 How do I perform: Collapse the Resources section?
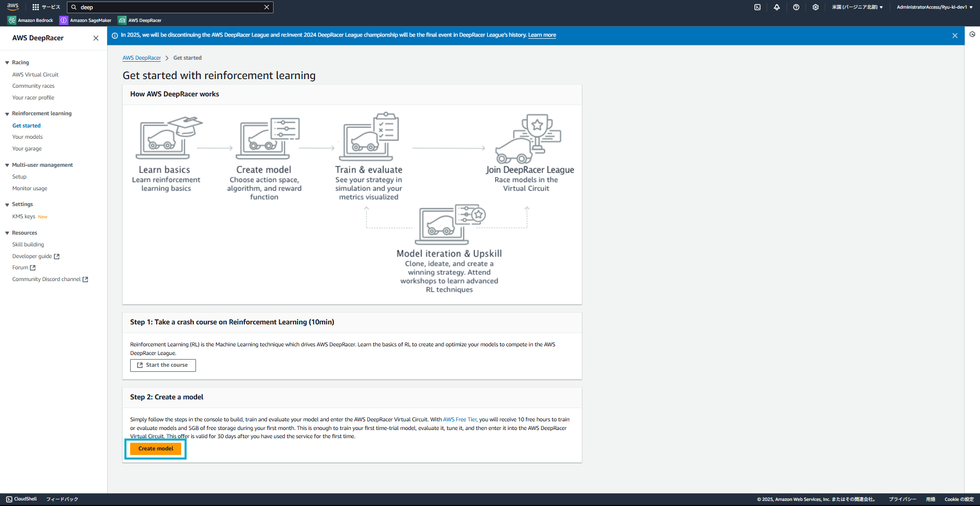tap(7, 233)
